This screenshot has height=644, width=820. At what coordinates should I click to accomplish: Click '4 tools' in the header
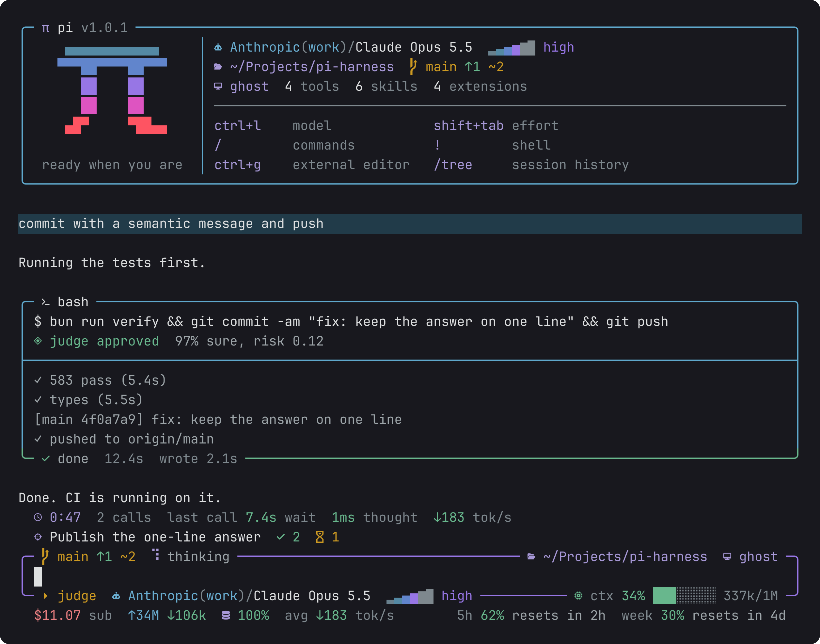point(312,86)
